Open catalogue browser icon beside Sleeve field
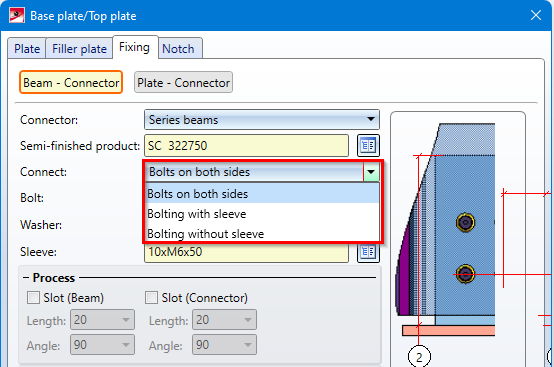Image resolution: width=554 pixels, height=367 pixels. pyautogui.click(x=368, y=253)
